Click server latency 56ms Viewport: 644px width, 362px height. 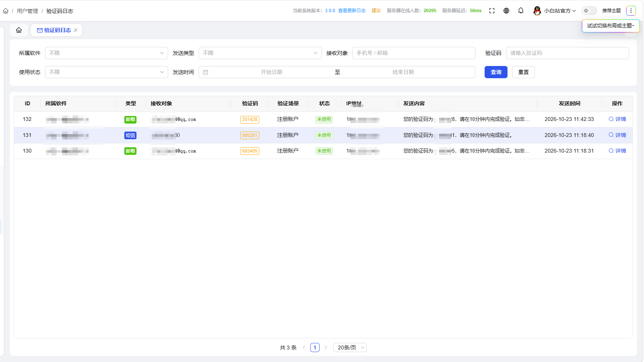pyautogui.click(x=475, y=11)
